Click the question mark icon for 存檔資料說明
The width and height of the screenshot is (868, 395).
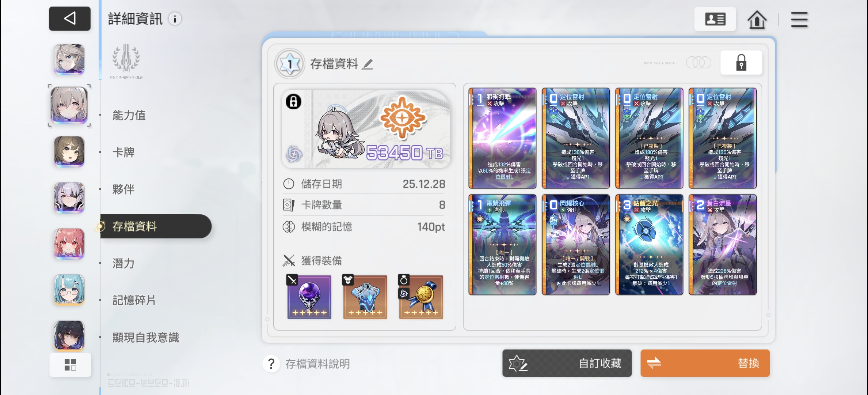[x=271, y=364]
